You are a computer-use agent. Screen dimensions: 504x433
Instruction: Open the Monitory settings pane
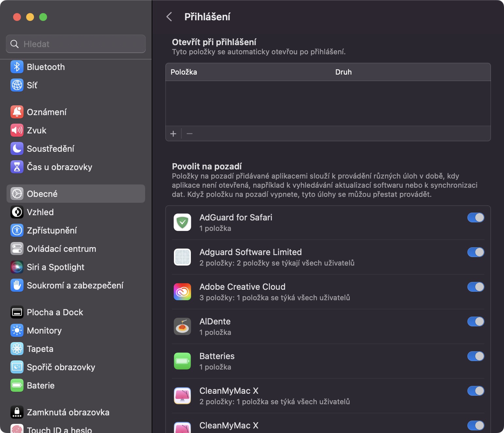[x=44, y=331]
